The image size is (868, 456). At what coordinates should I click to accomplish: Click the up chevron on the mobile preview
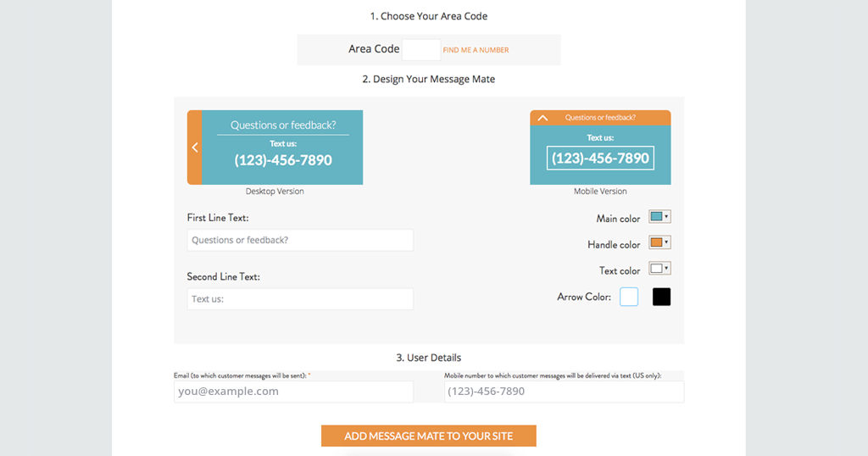pyautogui.click(x=542, y=118)
